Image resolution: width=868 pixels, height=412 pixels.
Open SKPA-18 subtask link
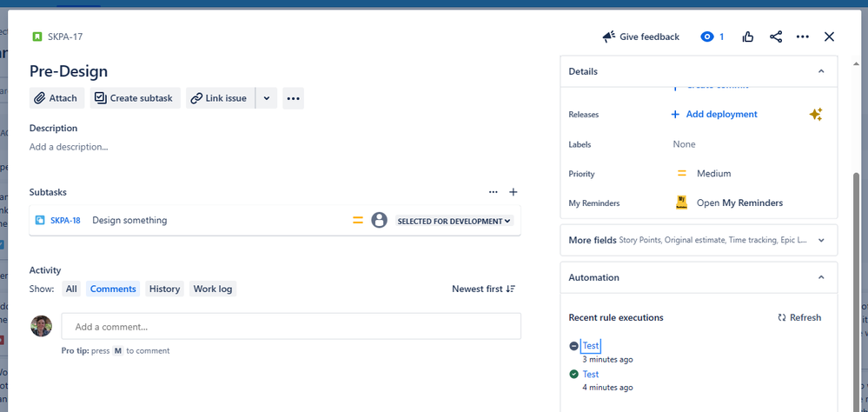(65, 221)
